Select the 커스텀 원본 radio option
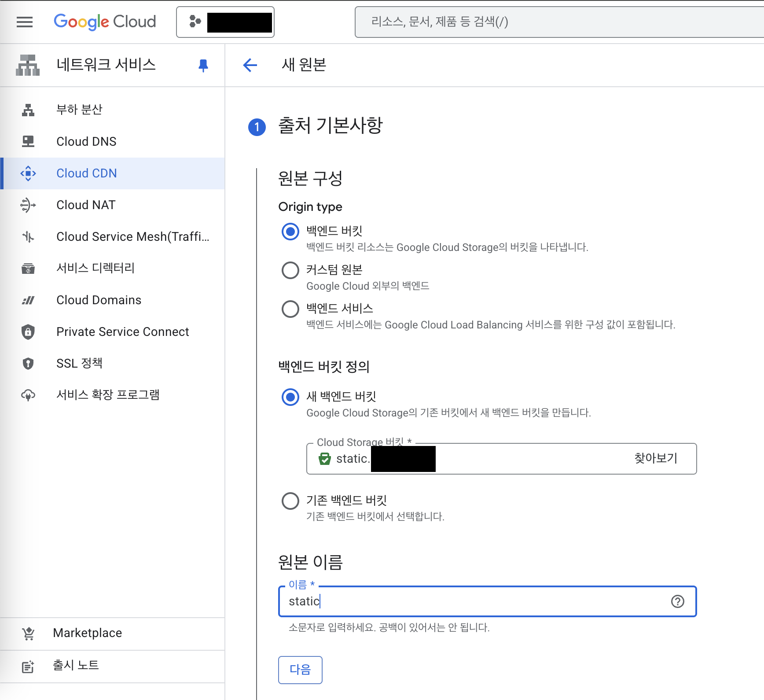Screen dimensions: 764x700 pyautogui.click(x=290, y=270)
